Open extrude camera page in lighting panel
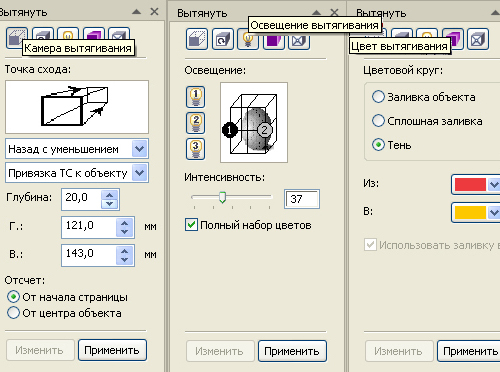Viewport: 500px width, 372px height. pos(197,39)
